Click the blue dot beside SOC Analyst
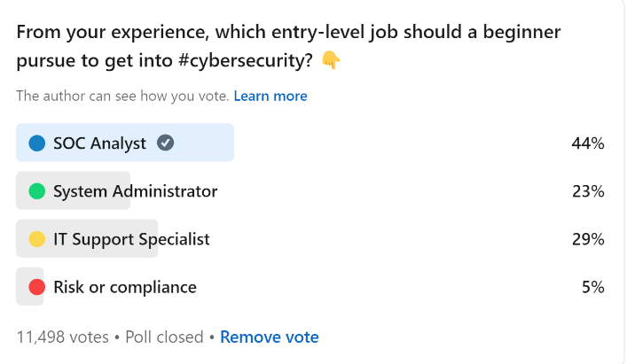Image resolution: width=627 pixels, height=364 pixels. pos(36,143)
